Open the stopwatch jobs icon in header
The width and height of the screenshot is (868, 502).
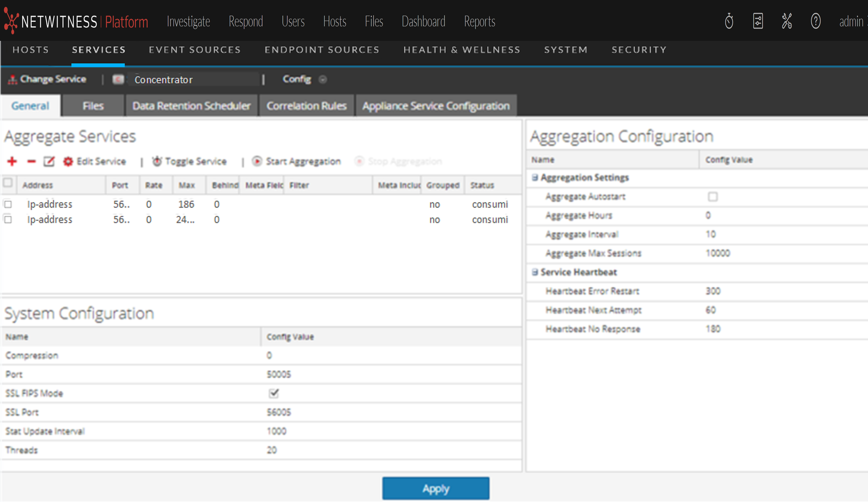729,21
